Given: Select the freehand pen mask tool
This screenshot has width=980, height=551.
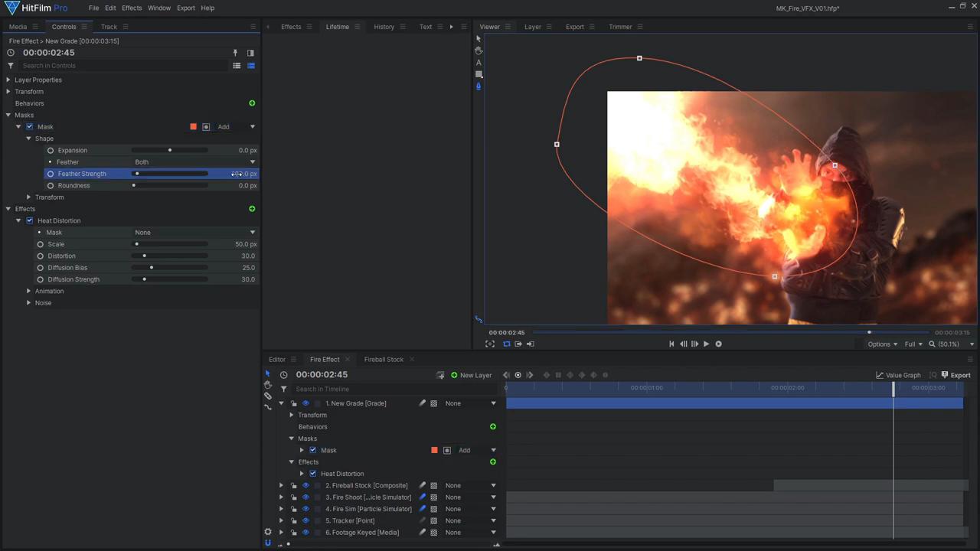Looking at the screenshot, I should point(479,86).
